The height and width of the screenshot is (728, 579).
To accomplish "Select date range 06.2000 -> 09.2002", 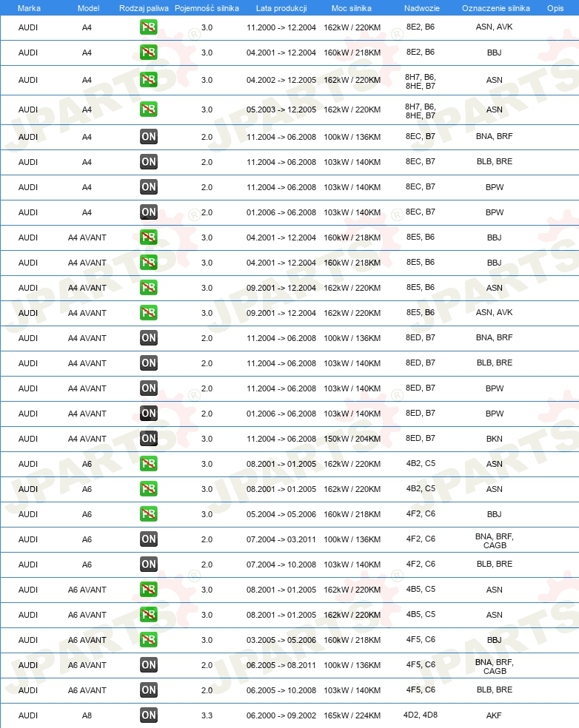I will pos(281,715).
